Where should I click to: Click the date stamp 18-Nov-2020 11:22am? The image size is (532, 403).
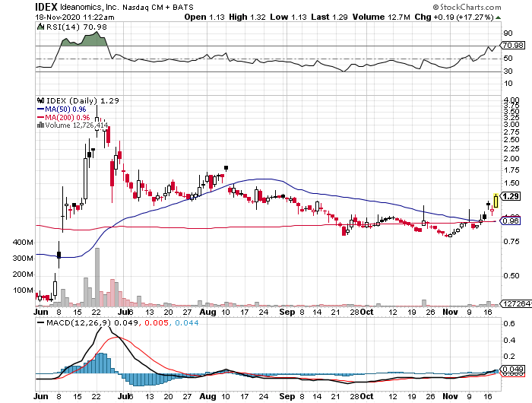tap(74, 17)
